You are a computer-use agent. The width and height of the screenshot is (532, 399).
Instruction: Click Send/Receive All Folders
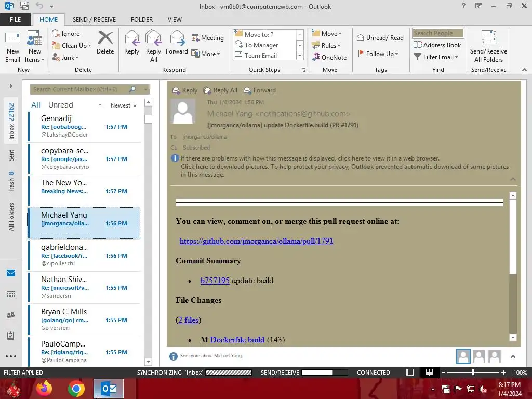coord(488,46)
